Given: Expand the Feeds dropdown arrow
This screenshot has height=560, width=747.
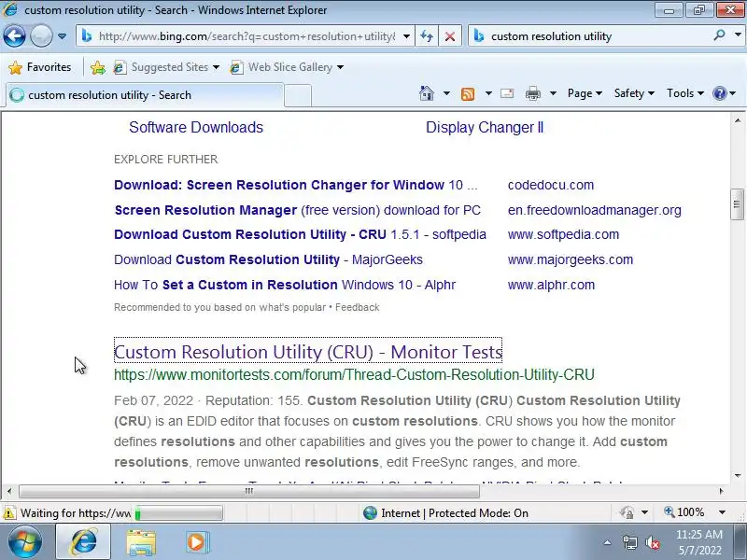Looking at the screenshot, I should point(488,93).
